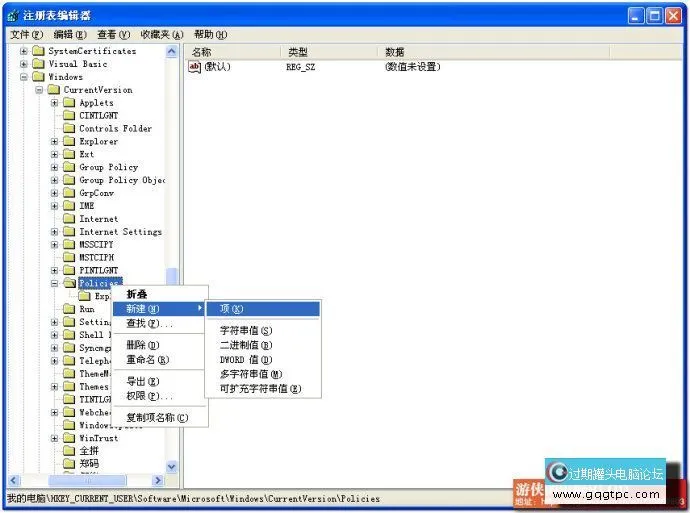Select 删除(D) in the context menu
This screenshot has width=690, height=513.
click(159, 345)
